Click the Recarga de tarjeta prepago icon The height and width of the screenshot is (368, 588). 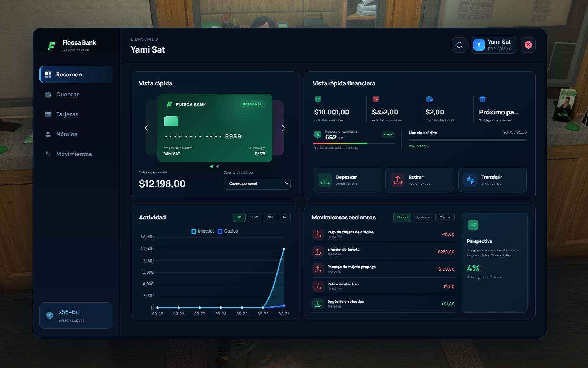[x=318, y=269]
